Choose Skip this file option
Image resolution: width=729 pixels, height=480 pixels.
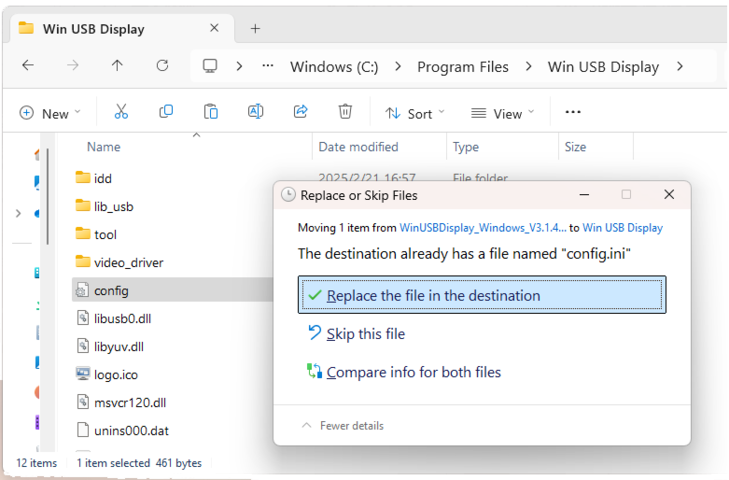(x=365, y=334)
